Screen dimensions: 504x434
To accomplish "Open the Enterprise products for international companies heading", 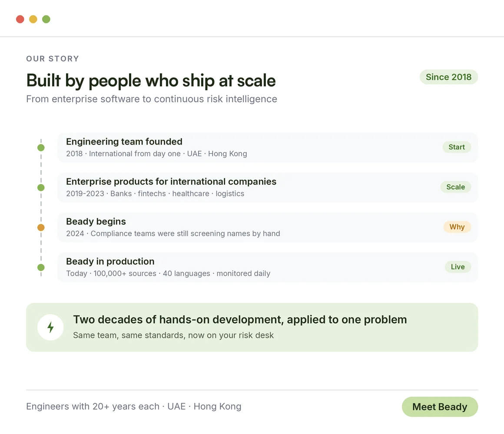I will [x=171, y=181].
